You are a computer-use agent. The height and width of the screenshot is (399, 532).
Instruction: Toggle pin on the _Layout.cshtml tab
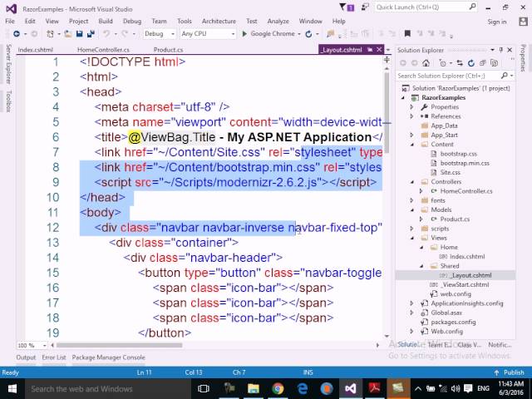pyautogui.click(x=370, y=50)
